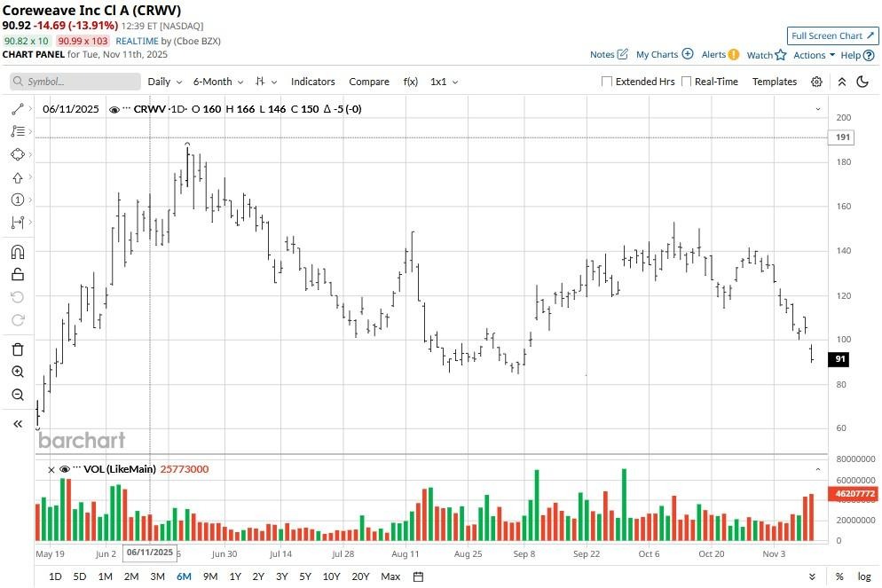Zoom out of the chart

click(x=18, y=395)
